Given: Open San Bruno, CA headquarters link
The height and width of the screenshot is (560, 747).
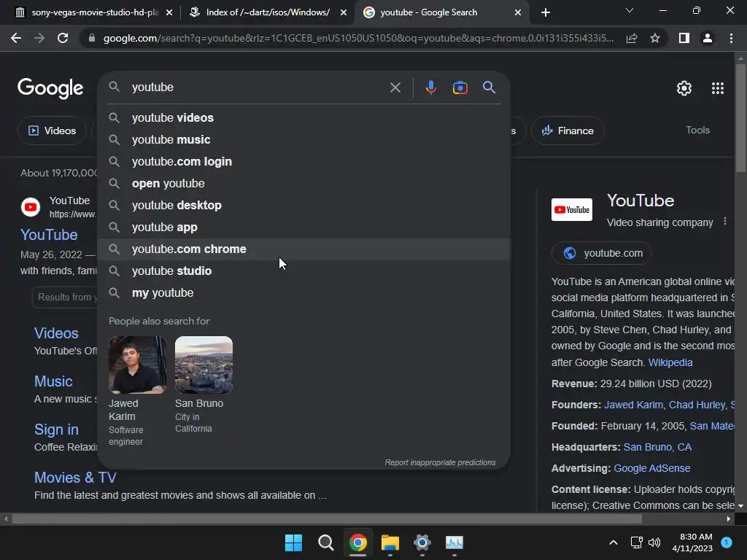Looking at the screenshot, I should 657,447.
